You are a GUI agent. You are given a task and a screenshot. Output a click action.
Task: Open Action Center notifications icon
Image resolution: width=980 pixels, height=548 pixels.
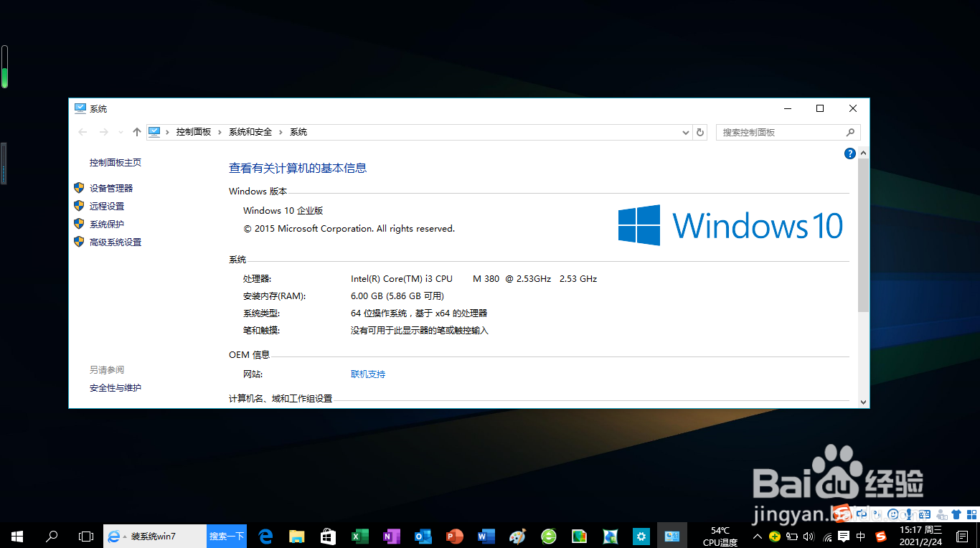[x=962, y=536]
